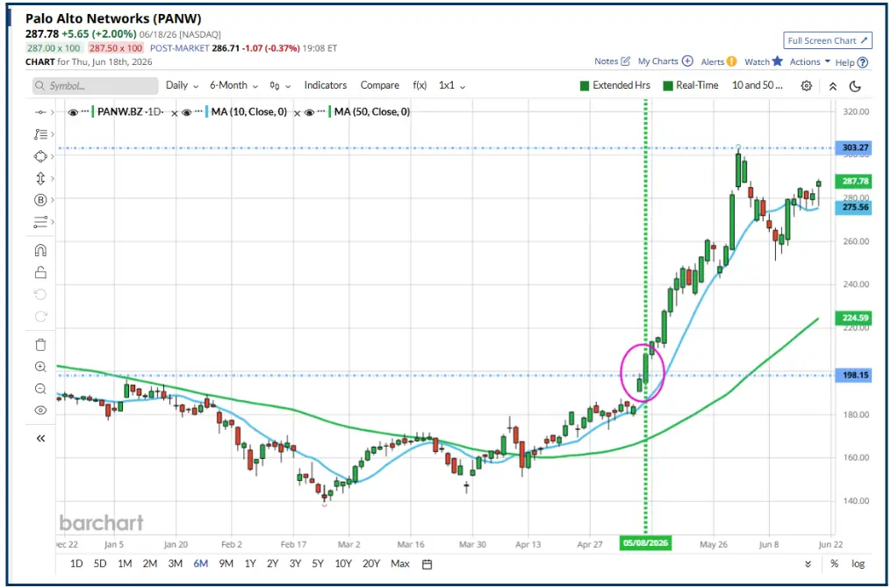
Task: Delete drawings with the trash icon
Action: [40, 345]
